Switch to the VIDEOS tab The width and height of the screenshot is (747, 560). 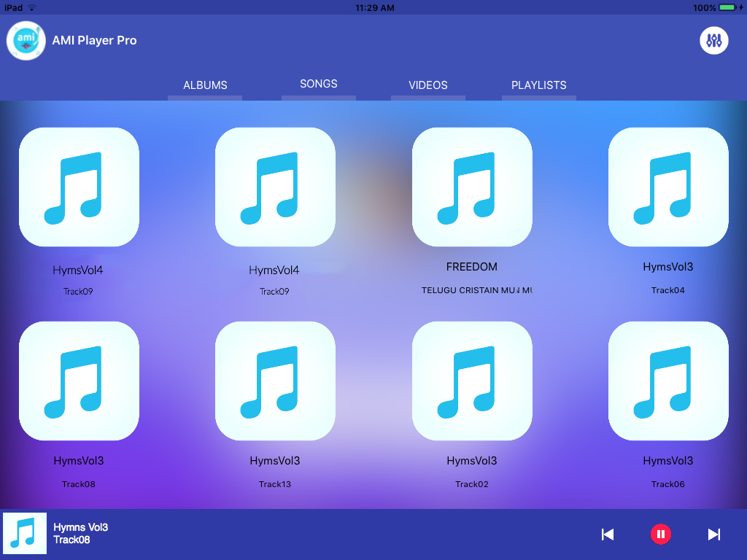pyautogui.click(x=427, y=85)
